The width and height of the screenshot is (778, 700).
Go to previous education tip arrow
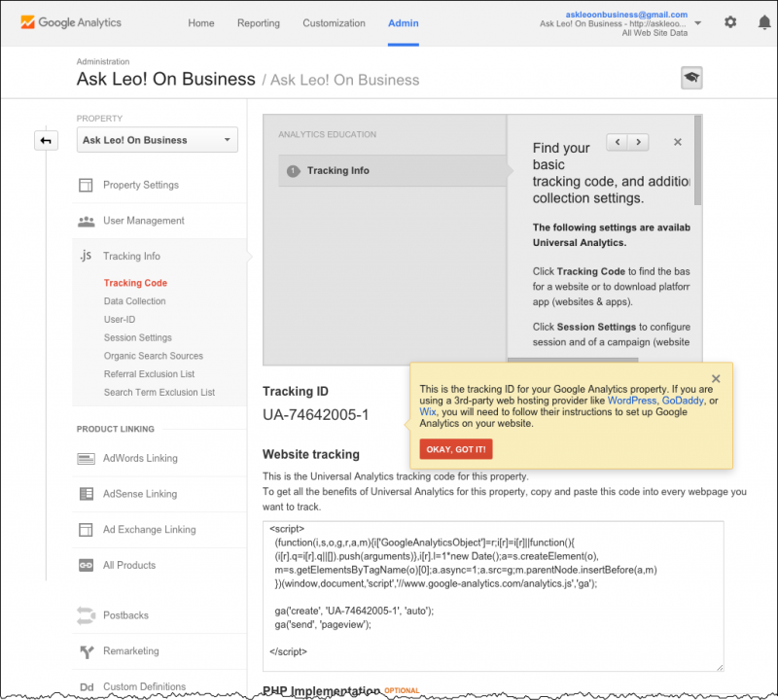coord(618,142)
